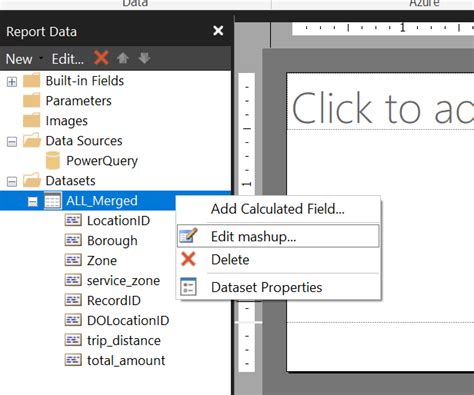Screen dimensions: 474x395
Task: Select the ALL_Merged dataset label
Action: pos(102,201)
